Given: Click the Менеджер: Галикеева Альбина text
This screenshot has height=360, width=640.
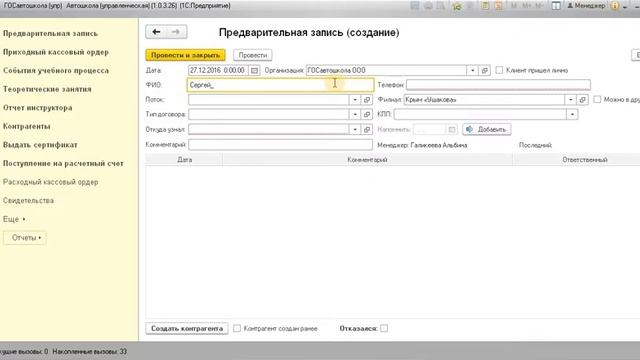Looking at the screenshot, I should point(422,145).
